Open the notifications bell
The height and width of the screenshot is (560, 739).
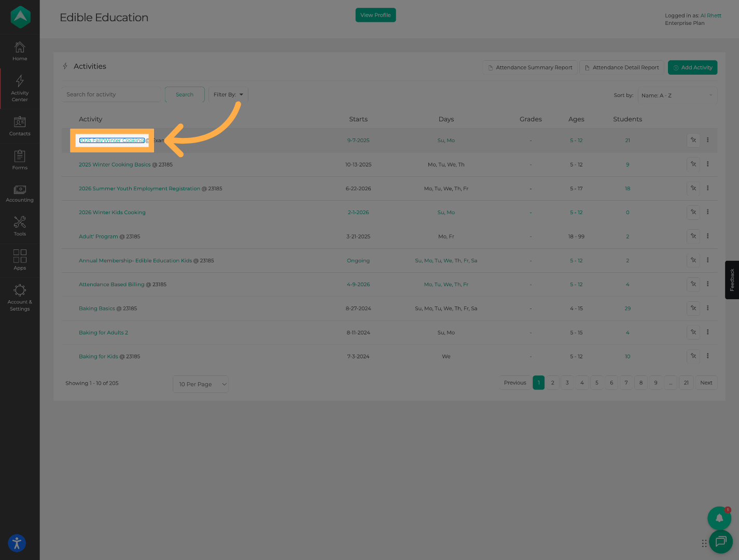pos(719,518)
